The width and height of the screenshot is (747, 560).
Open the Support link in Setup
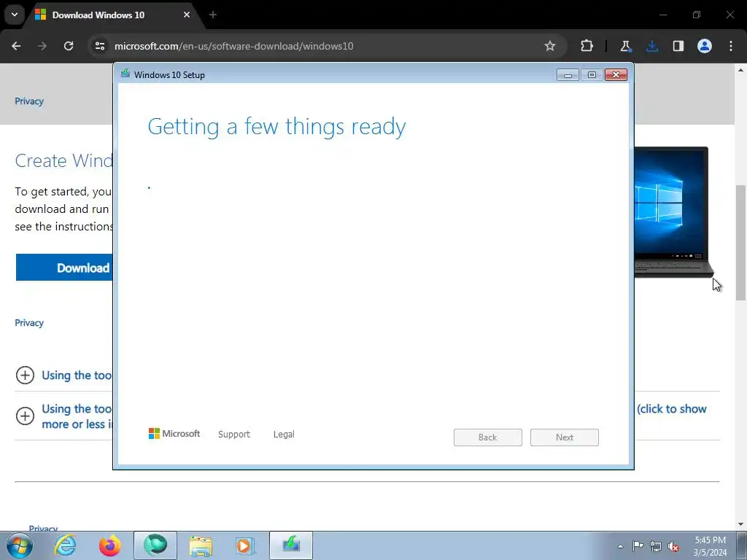[234, 435]
